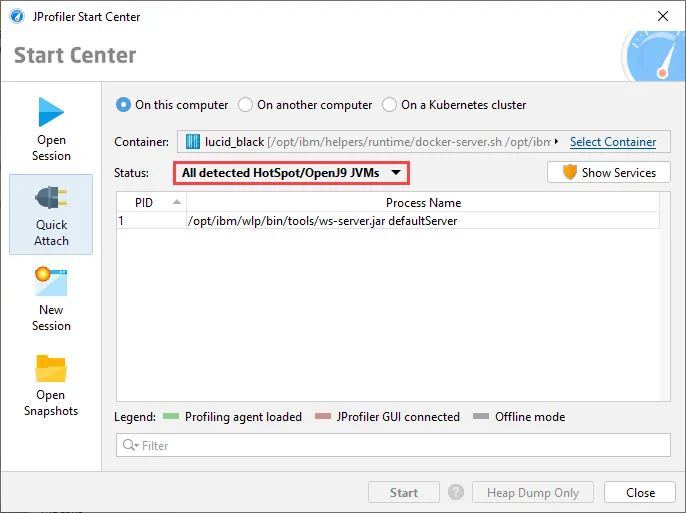Open the filter search options magnifier
This screenshot has width=686, height=513.
130,445
